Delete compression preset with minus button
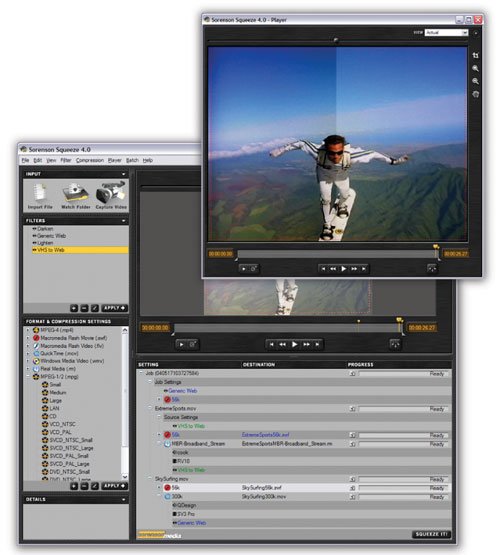 coord(84,486)
